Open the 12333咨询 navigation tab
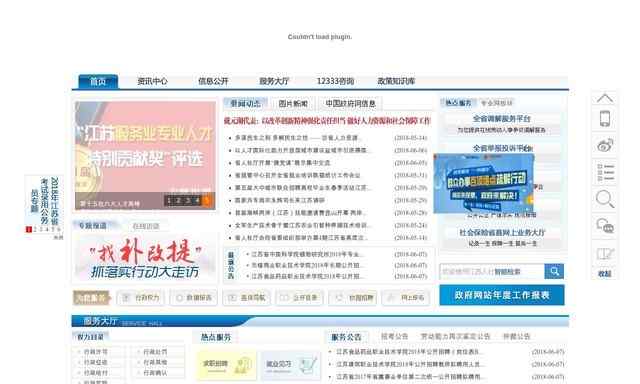 tap(336, 81)
